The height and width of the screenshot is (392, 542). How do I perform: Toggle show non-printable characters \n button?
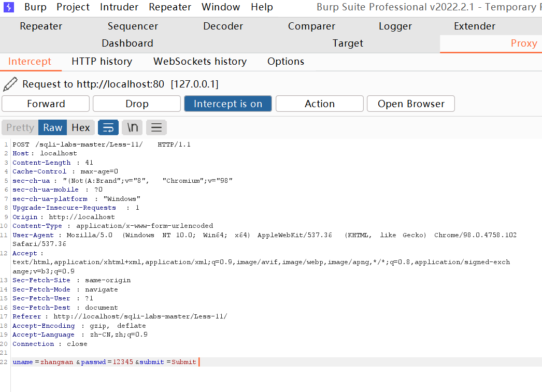[132, 127]
